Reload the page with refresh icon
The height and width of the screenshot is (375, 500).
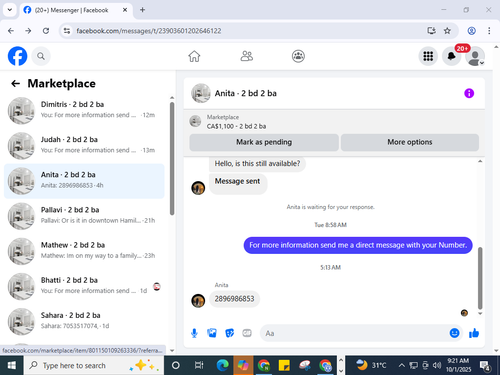(46, 31)
